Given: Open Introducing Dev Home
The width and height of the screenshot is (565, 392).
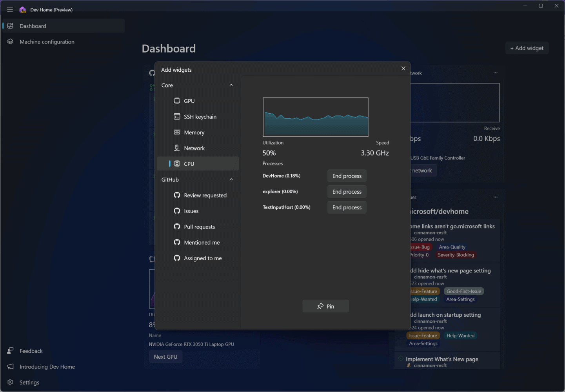Looking at the screenshot, I should [63, 367].
